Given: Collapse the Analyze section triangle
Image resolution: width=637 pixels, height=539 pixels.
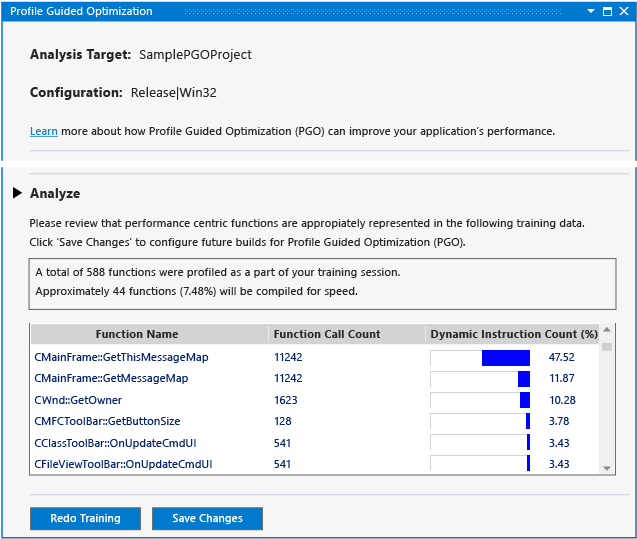Looking at the screenshot, I should (x=17, y=193).
